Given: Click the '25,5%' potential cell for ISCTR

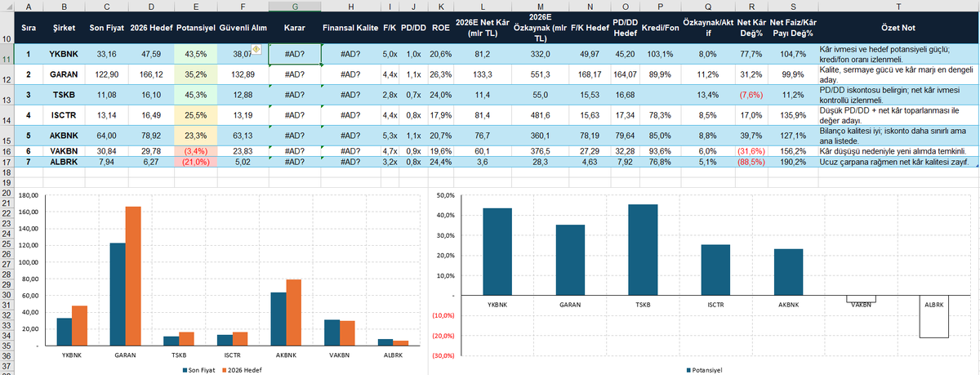Looking at the screenshot, I should [x=195, y=115].
